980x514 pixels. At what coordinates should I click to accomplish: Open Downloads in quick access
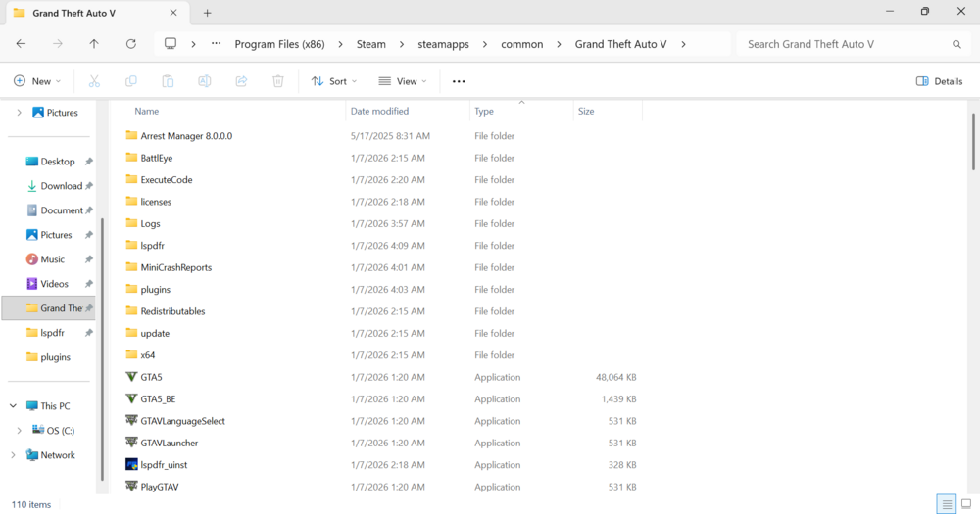coord(61,185)
